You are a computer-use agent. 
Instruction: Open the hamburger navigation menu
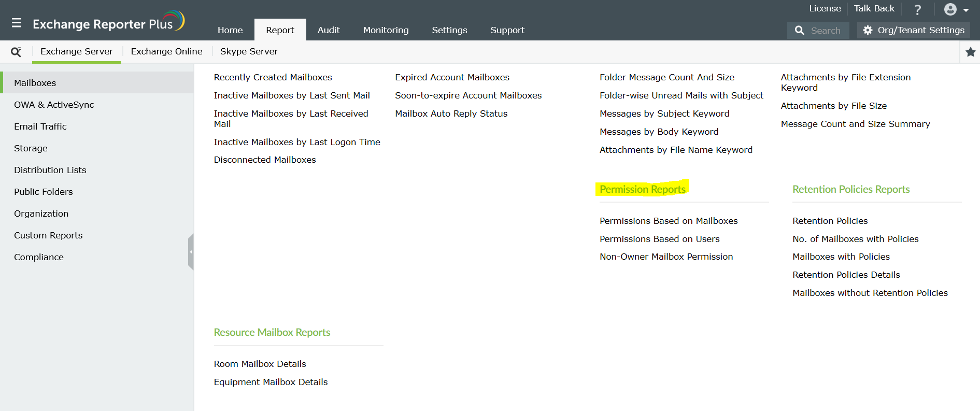pyautogui.click(x=17, y=23)
